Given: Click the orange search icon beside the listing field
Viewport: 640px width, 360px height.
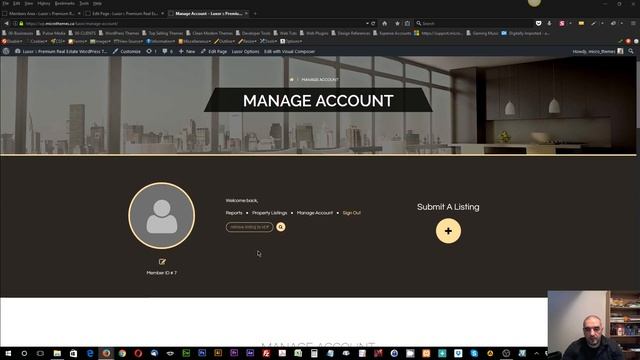Looking at the screenshot, I should (281, 227).
